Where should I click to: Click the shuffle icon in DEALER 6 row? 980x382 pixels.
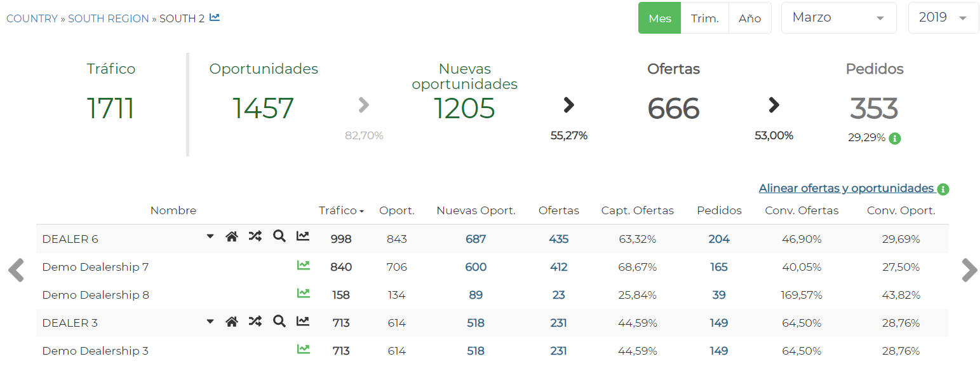[x=255, y=237]
